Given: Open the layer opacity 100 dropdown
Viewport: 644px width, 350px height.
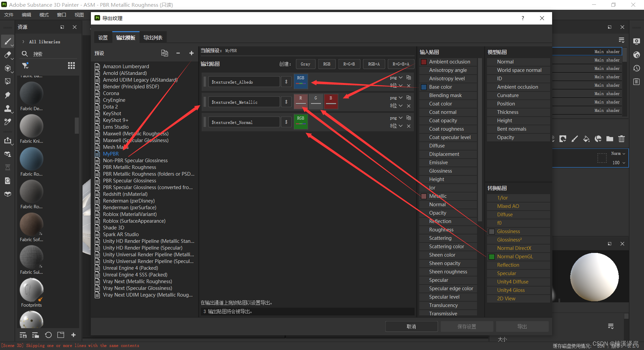Looking at the screenshot, I should pos(618,163).
